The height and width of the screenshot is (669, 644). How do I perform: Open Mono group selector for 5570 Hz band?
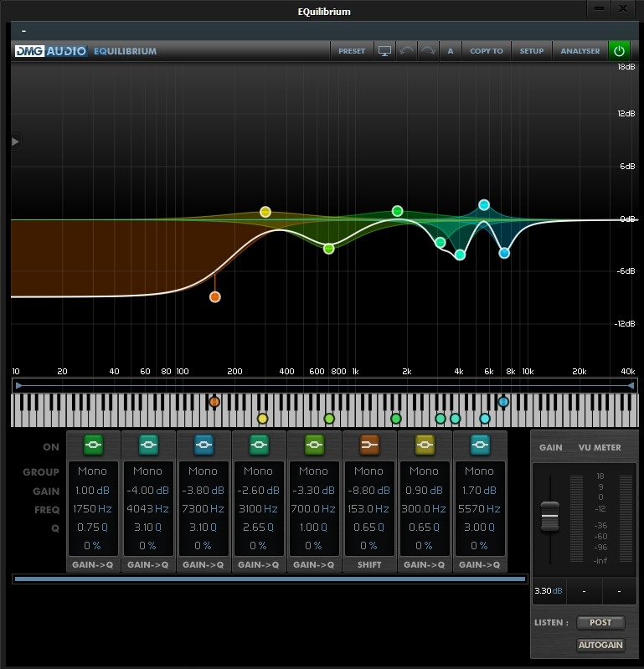point(479,471)
